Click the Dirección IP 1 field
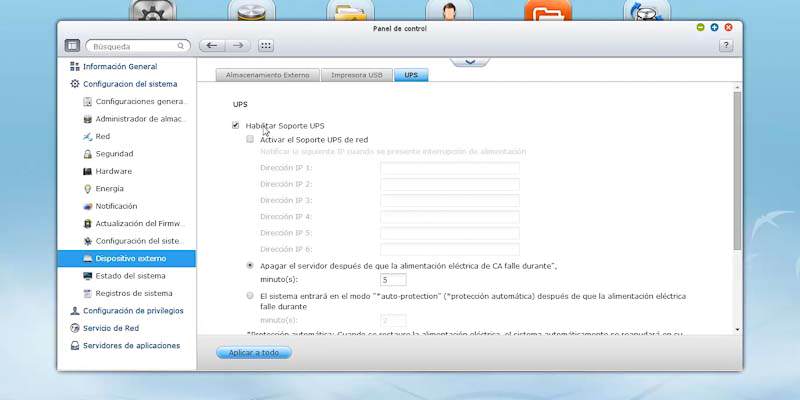 [449, 168]
